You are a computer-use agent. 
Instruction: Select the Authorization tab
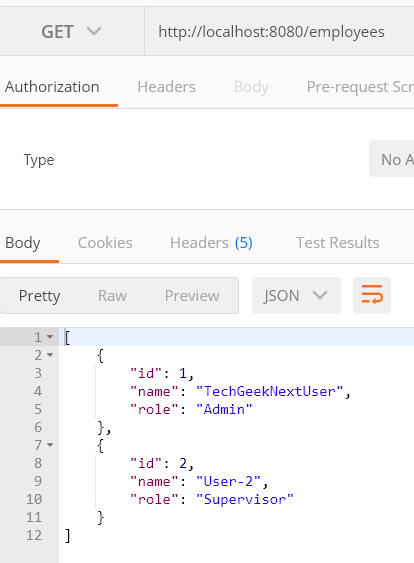[52, 87]
